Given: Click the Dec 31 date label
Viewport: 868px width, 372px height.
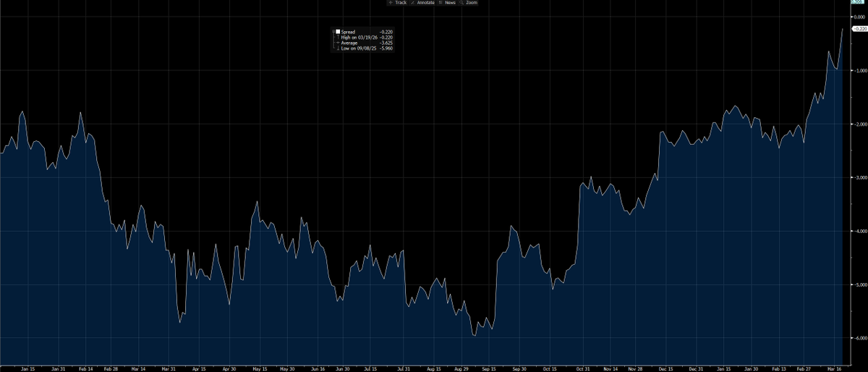Looking at the screenshot, I should click(696, 368).
